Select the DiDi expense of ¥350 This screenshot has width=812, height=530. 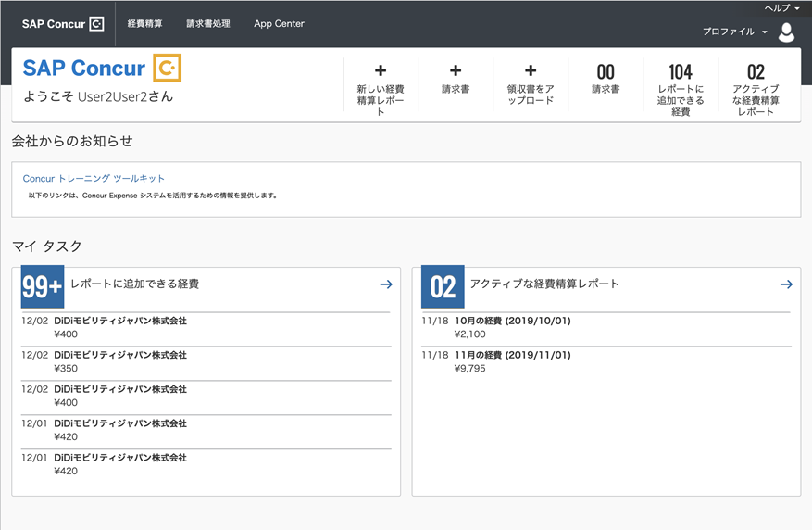tap(206, 361)
